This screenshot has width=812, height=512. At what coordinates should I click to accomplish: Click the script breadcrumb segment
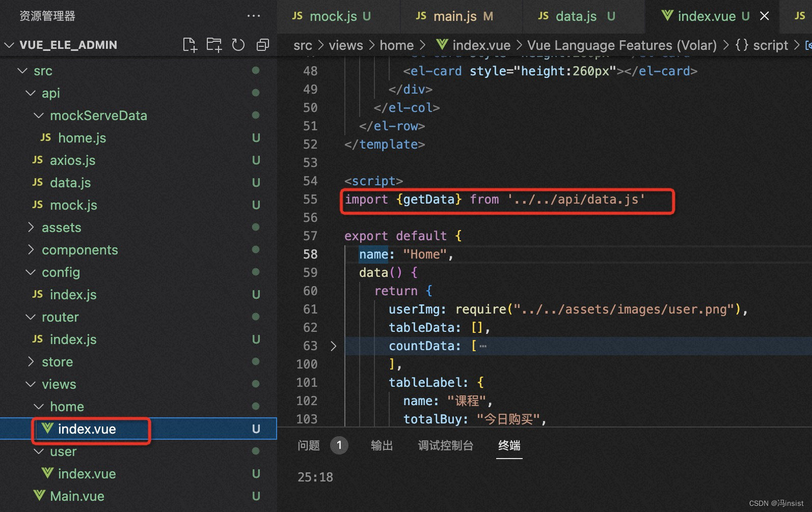[x=762, y=45]
